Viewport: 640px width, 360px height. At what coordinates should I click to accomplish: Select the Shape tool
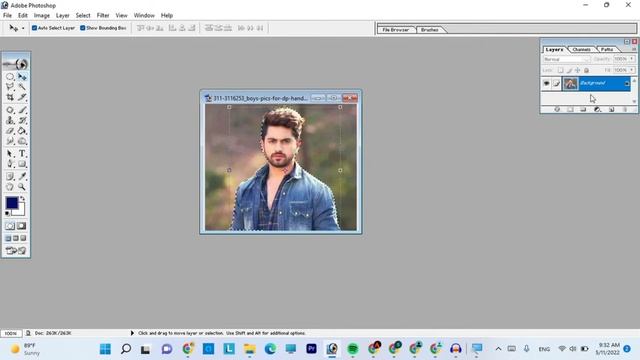click(22, 164)
